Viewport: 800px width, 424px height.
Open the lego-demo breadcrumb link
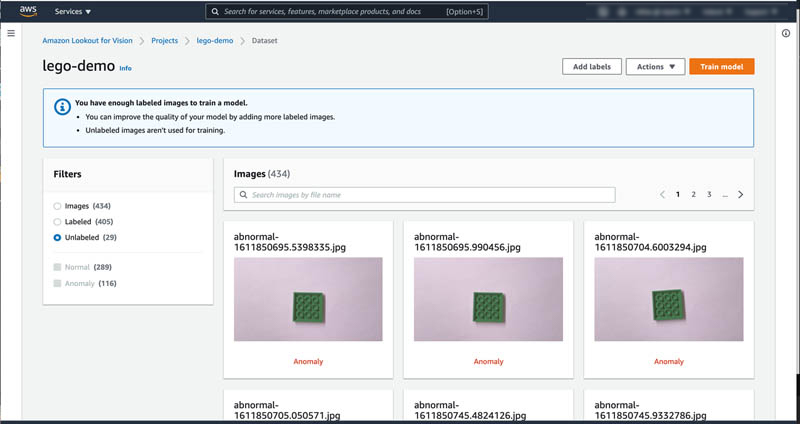tap(215, 40)
